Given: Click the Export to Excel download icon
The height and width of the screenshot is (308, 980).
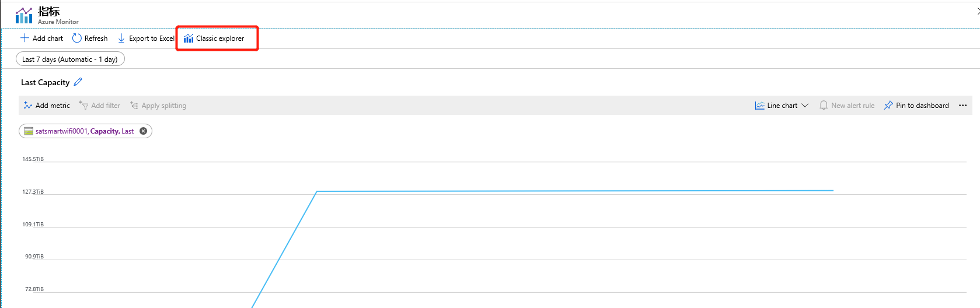Looking at the screenshot, I should pos(121,38).
